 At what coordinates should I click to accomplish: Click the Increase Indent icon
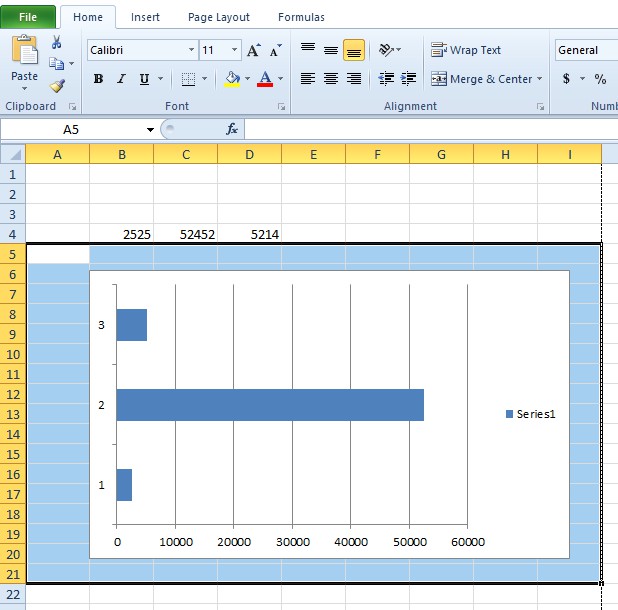coord(409,79)
